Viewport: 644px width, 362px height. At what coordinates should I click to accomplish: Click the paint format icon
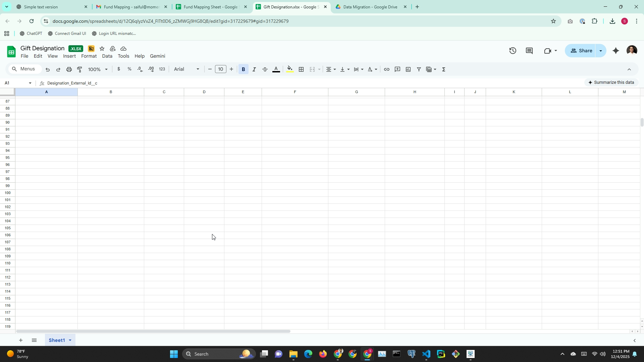click(x=80, y=69)
